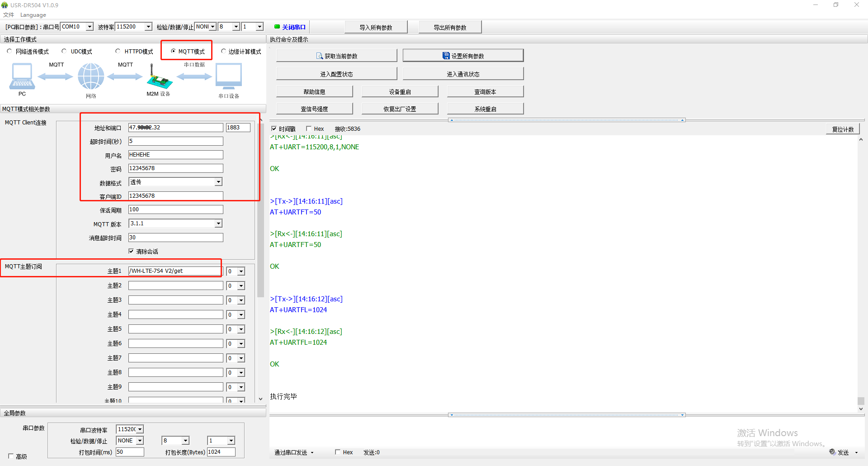The height and width of the screenshot is (466, 868).
Task: Click the 用户名 input field containing HEHEHE
Action: 175,155
